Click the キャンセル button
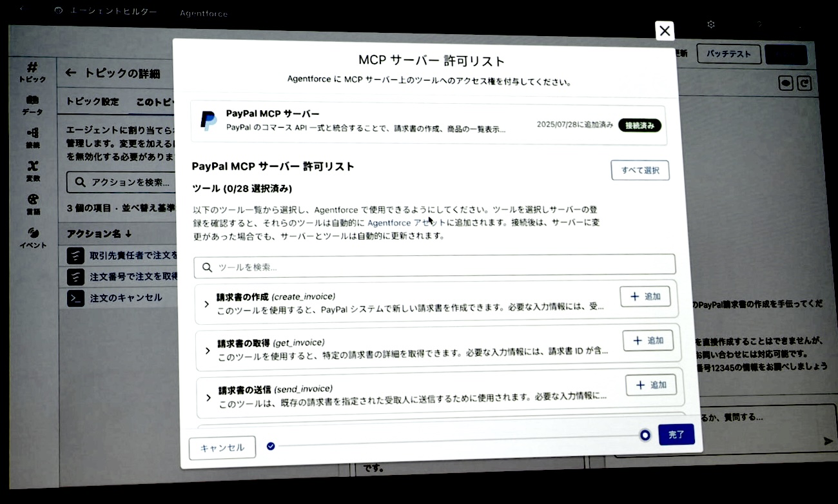Viewport: 838px width, 504px height. [x=222, y=447]
